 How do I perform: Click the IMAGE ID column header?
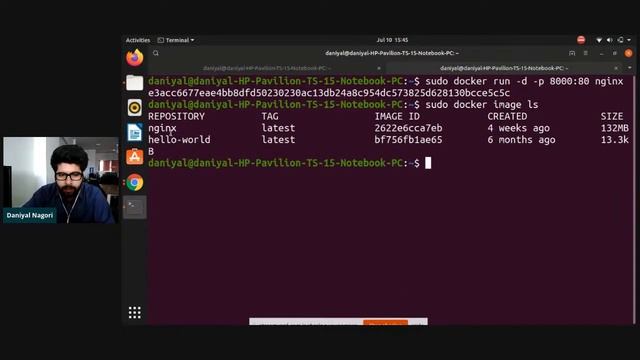tap(397, 116)
